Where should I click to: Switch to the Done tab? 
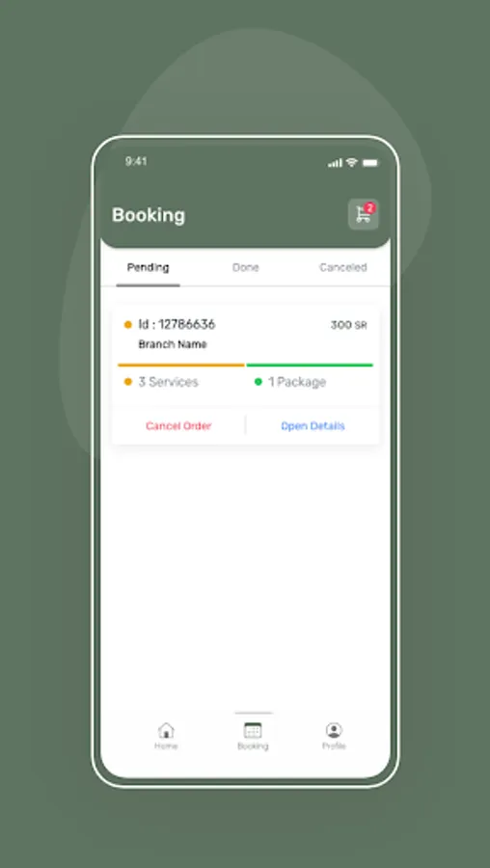tap(246, 268)
